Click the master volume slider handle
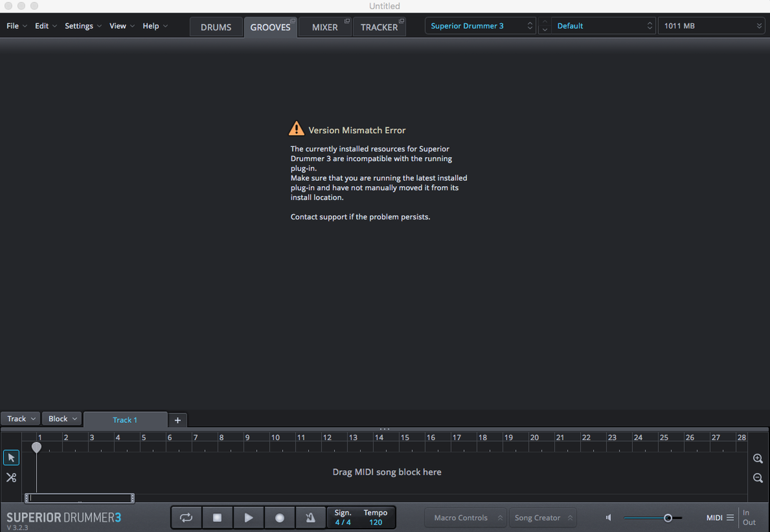This screenshot has width=770, height=532. pos(668,518)
